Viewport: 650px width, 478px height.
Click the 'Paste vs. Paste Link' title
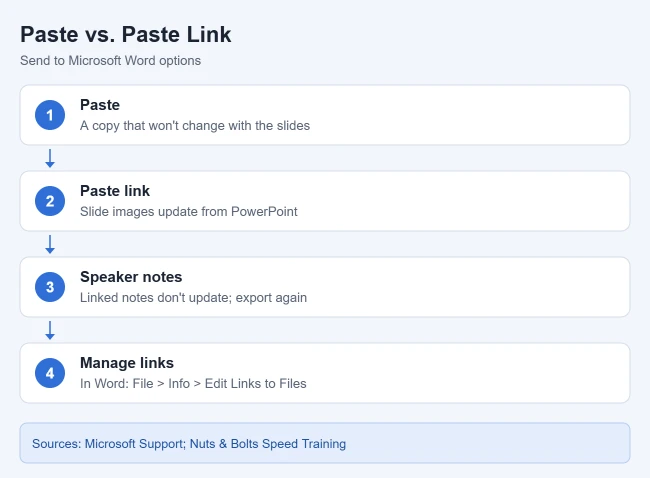pos(126,34)
